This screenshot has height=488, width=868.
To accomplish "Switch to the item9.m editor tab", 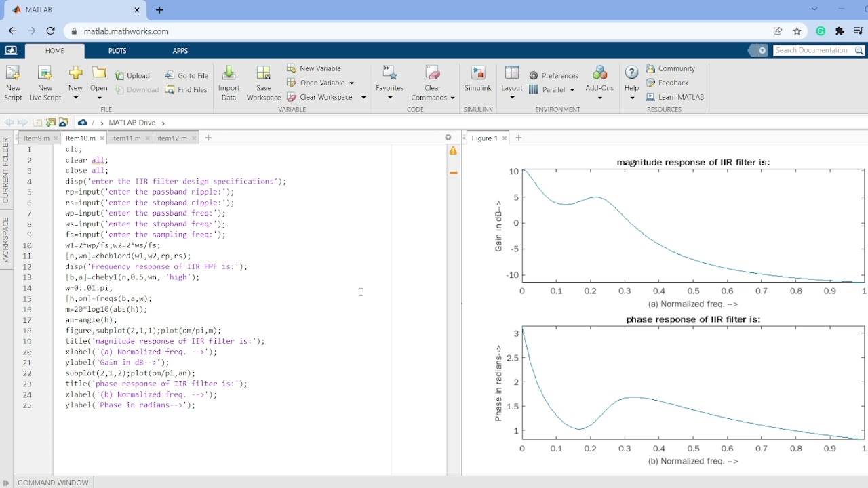I will (x=37, y=138).
